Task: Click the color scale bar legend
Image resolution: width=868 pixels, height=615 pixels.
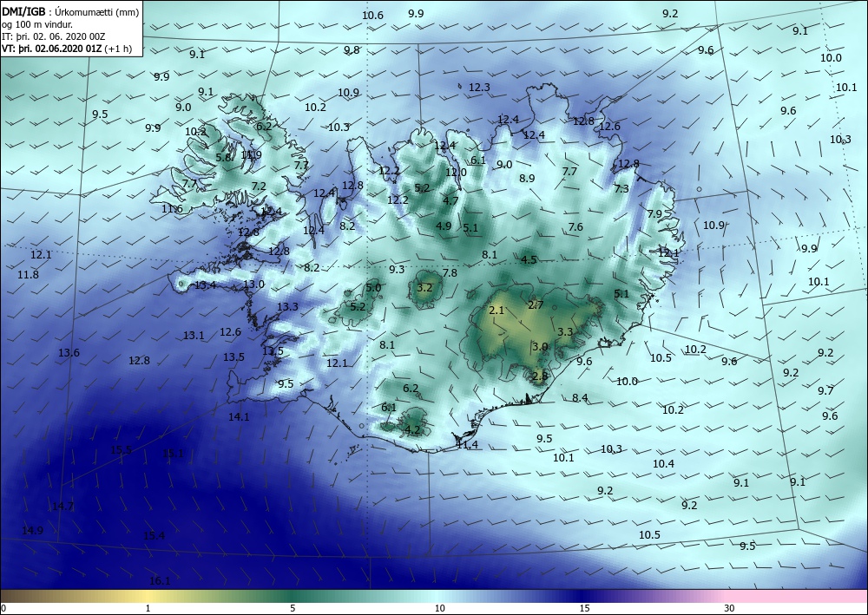Action: click(x=434, y=596)
